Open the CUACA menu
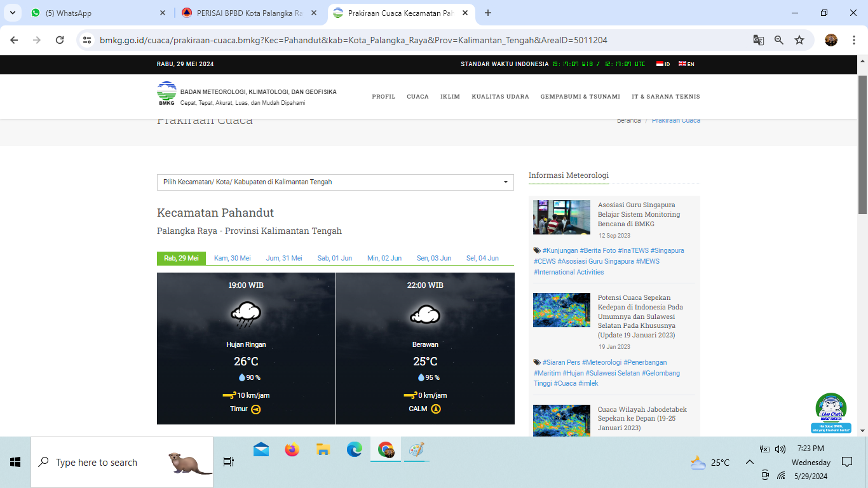The image size is (868, 488). pos(417,97)
